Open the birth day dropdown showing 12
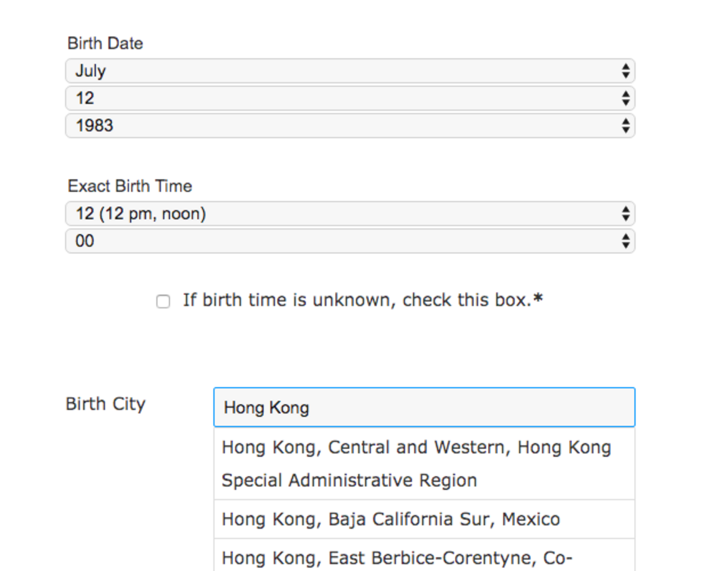Image resolution: width=728 pixels, height=571 pixels. [349, 99]
